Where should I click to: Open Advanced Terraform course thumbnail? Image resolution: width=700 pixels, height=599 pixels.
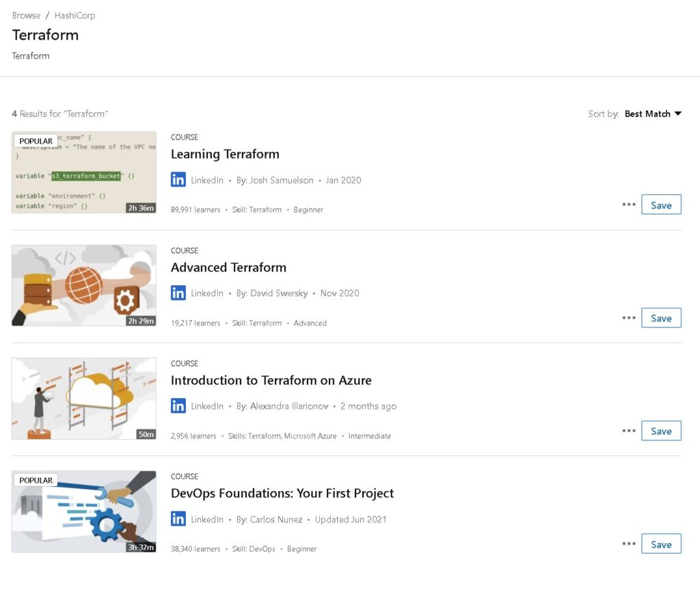point(84,285)
